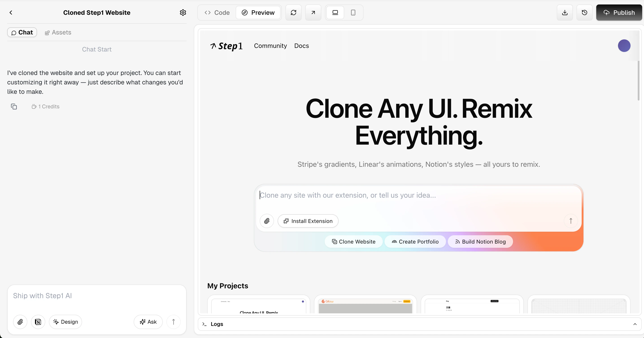644x338 pixels.
Task: Click the Publish button
Action: point(619,13)
